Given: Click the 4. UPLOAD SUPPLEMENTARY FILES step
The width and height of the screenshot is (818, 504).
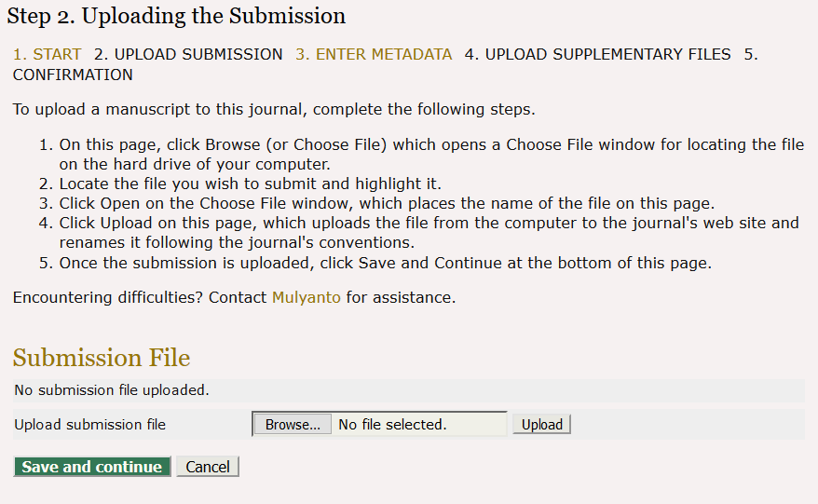Looking at the screenshot, I should click(x=597, y=54).
